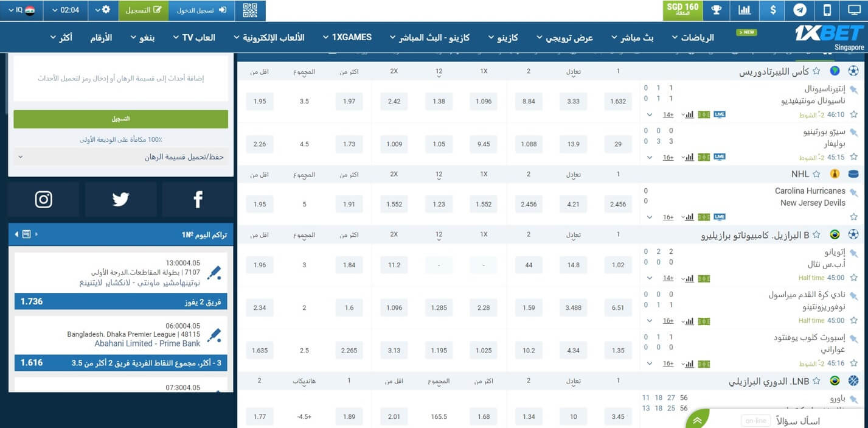The height and width of the screenshot is (428, 868).
Task: Go to previous accumulator with left arrow
Action: coord(16,234)
